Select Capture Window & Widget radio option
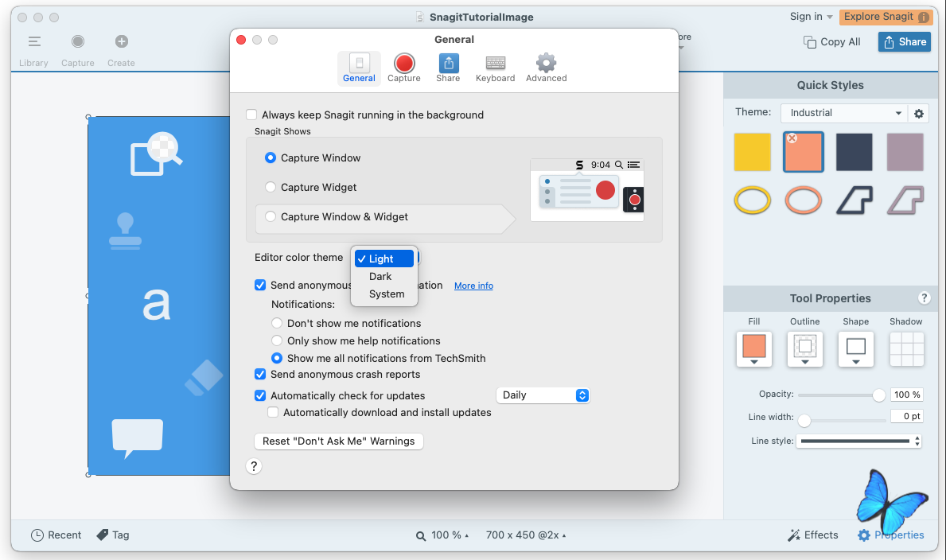 271,216
